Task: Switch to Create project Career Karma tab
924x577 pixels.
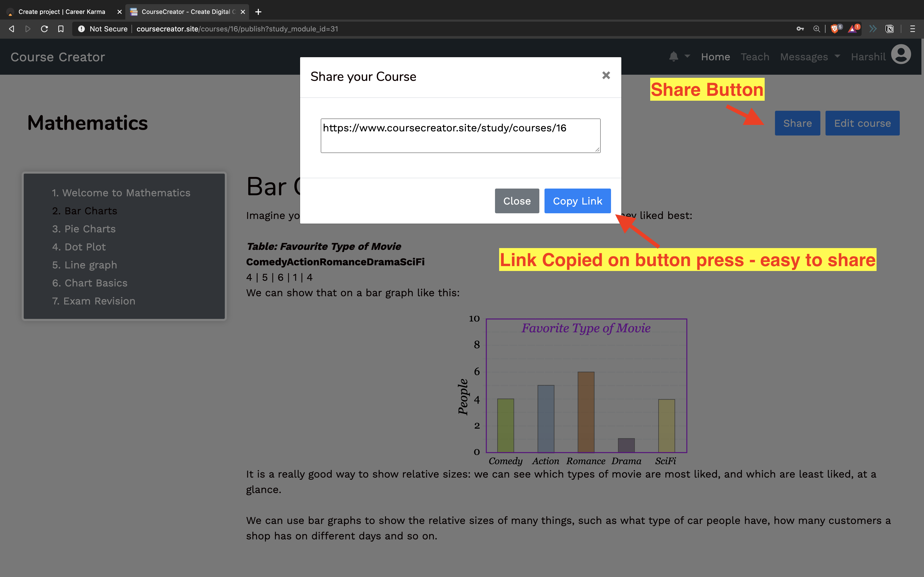Action: 61,12
